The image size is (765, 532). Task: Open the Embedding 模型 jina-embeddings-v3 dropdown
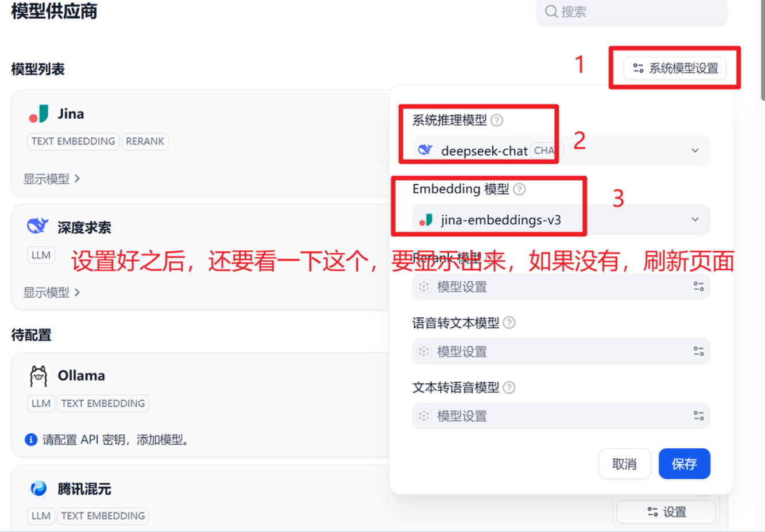(561, 220)
